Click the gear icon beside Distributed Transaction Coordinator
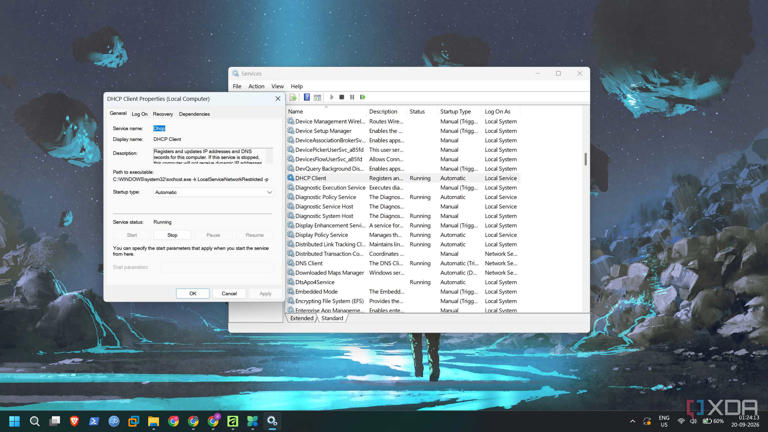Image resolution: width=768 pixels, height=432 pixels. point(291,254)
